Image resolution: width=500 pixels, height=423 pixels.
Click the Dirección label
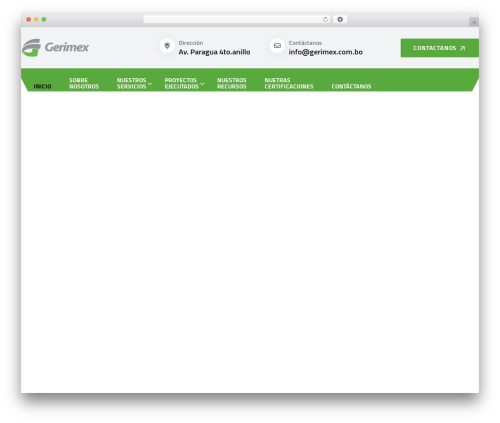coord(191,43)
